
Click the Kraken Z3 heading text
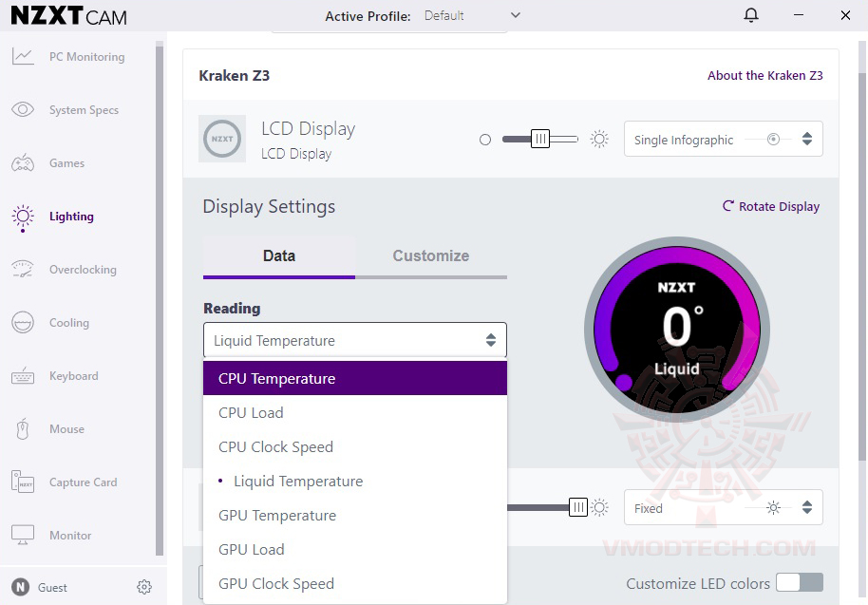click(235, 75)
